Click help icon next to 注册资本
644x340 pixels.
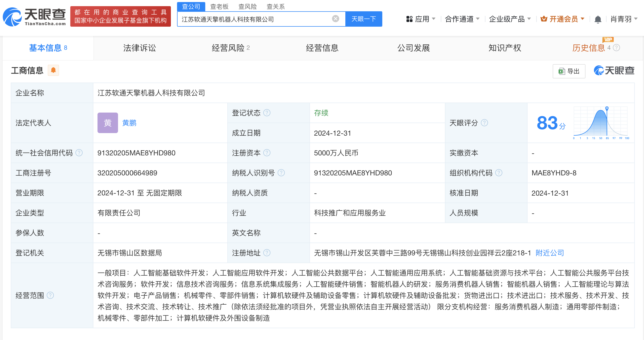point(267,153)
